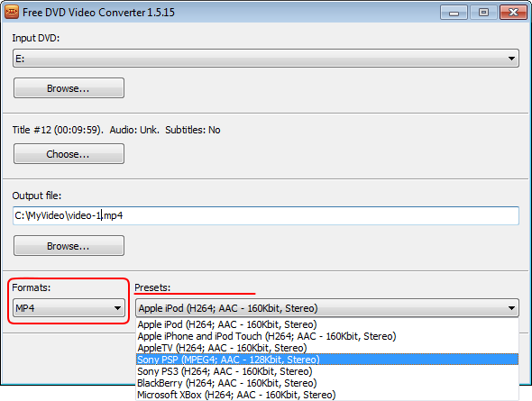Click the Output file path field
Viewport: 532px width, 401px height.
click(266, 215)
